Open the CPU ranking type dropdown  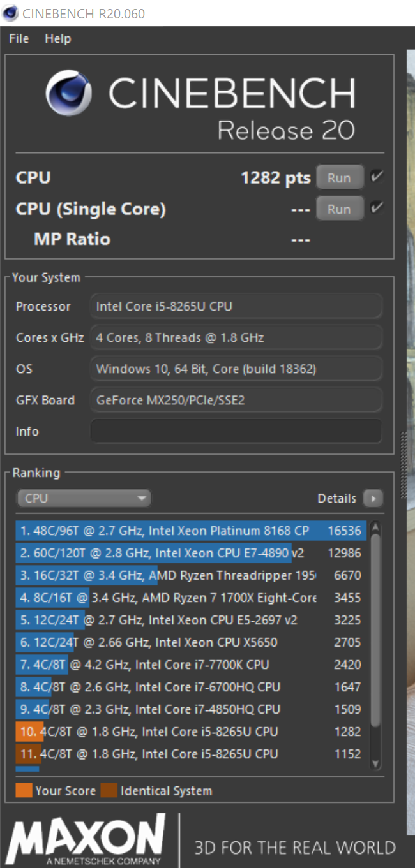84,498
